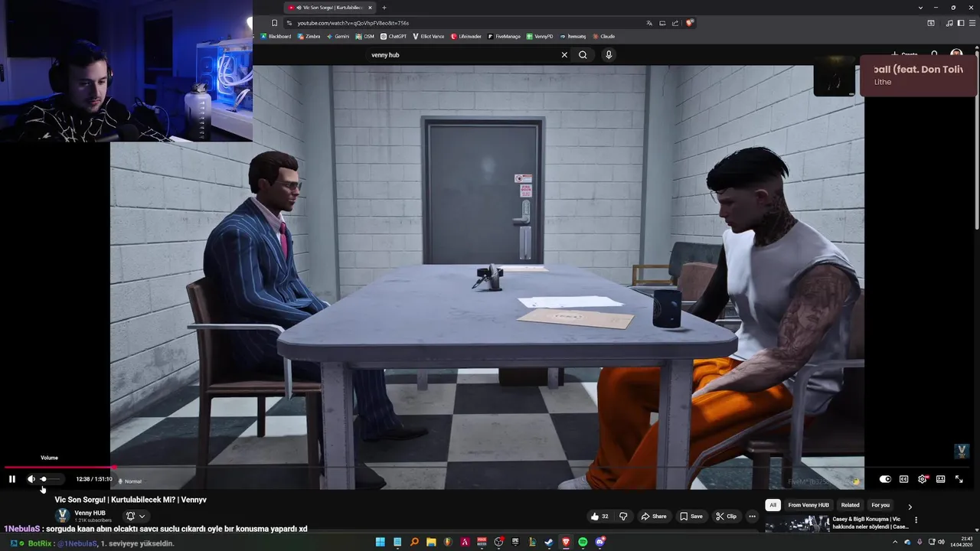Open Epic Games launcher from taskbar
Screen dimensions: 980x551
coord(515,542)
